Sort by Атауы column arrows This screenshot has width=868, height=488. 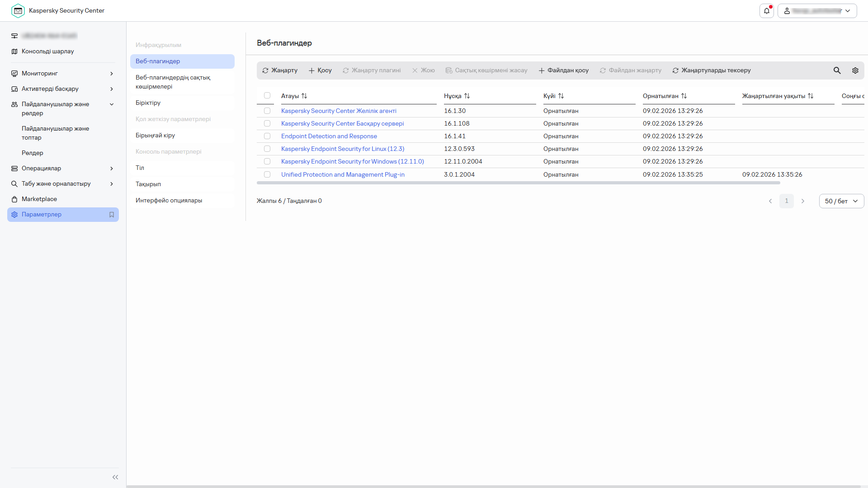[304, 96]
